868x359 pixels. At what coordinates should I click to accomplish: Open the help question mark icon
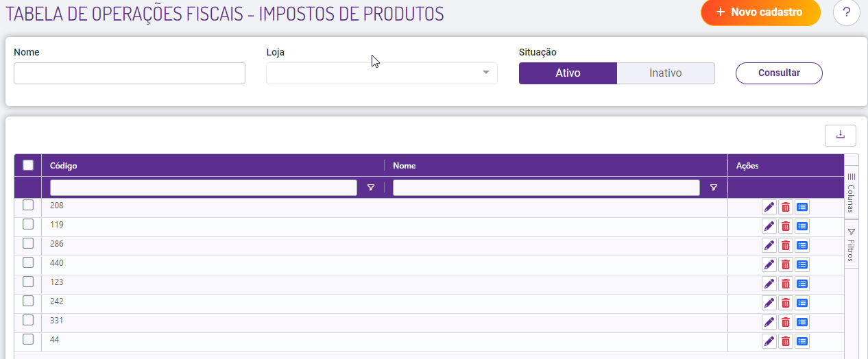coord(846,13)
